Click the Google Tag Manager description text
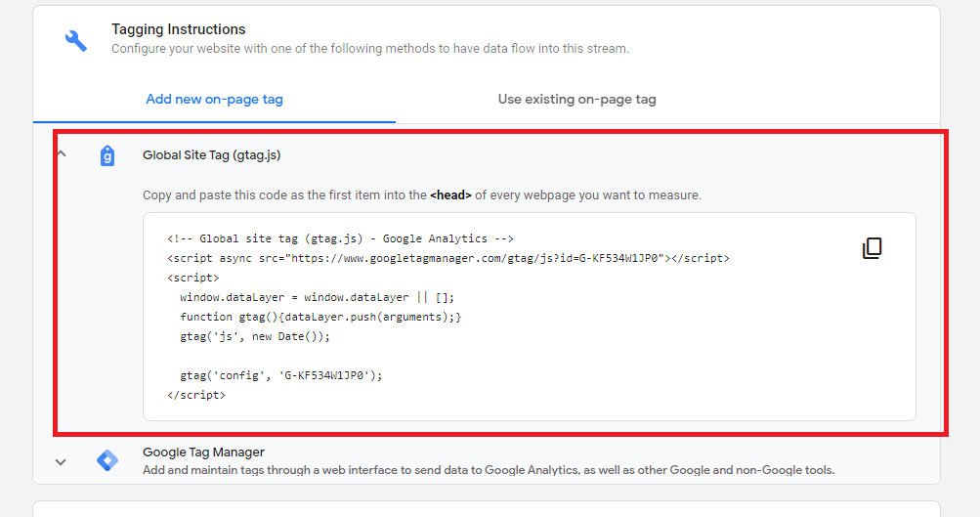This screenshot has width=980, height=517. 489,470
